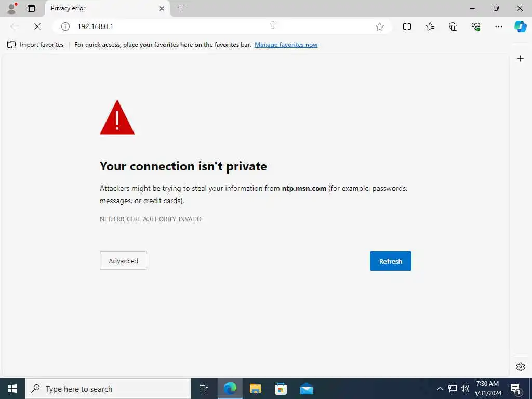Open the Edge profile icon
Viewport: 532px width, 399px height.
coord(12,8)
